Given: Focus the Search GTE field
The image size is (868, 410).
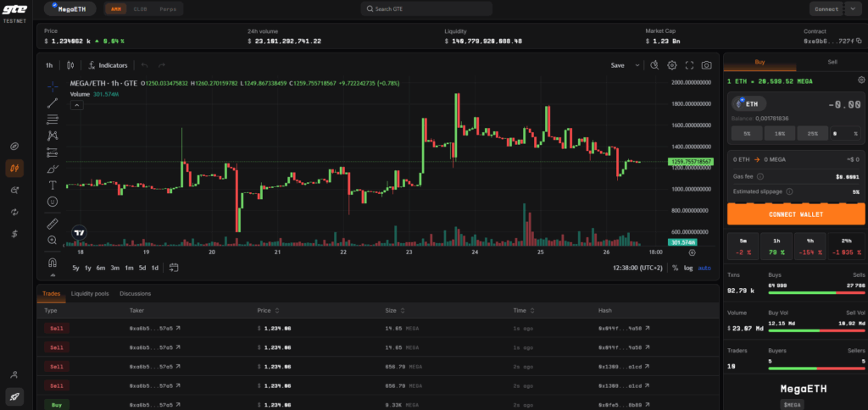Looking at the screenshot, I should [x=426, y=8].
